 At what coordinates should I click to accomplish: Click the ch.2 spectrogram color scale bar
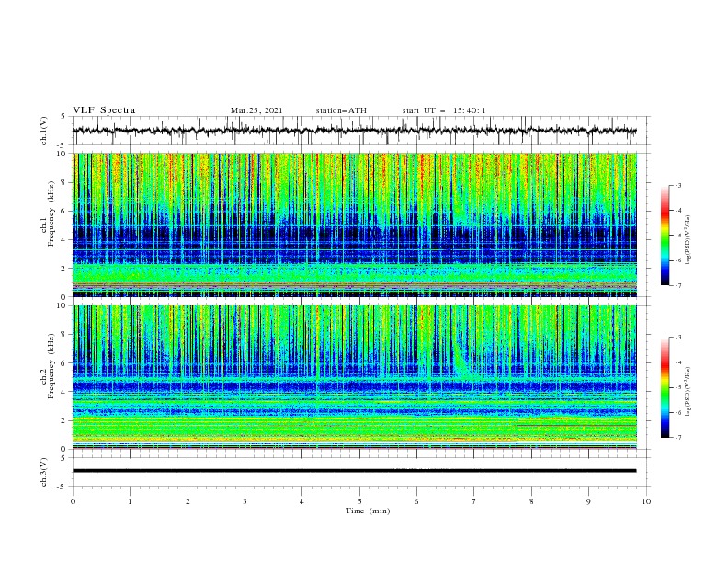point(665,387)
